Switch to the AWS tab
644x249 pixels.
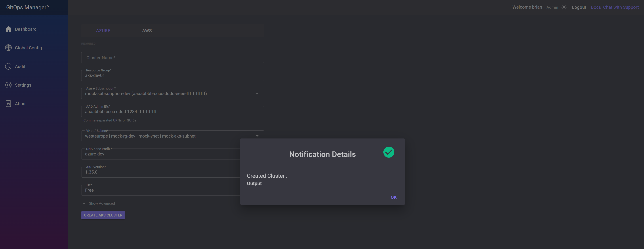pyautogui.click(x=147, y=31)
